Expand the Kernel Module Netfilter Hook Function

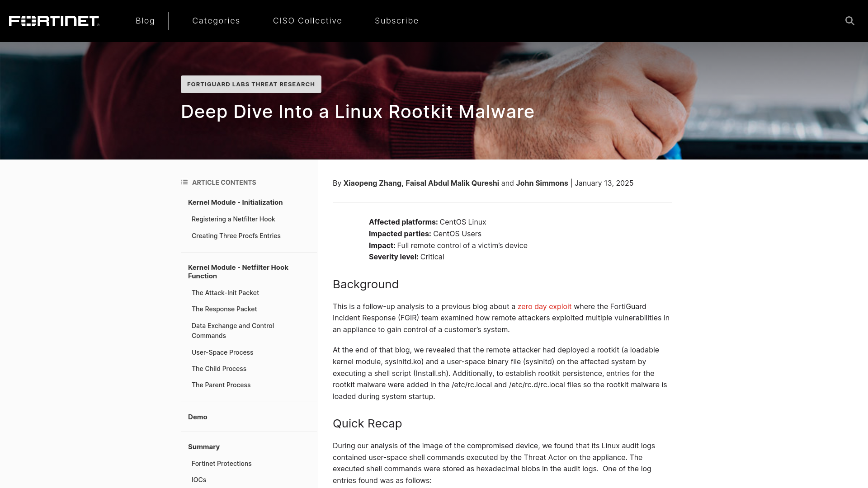coord(238,271)
